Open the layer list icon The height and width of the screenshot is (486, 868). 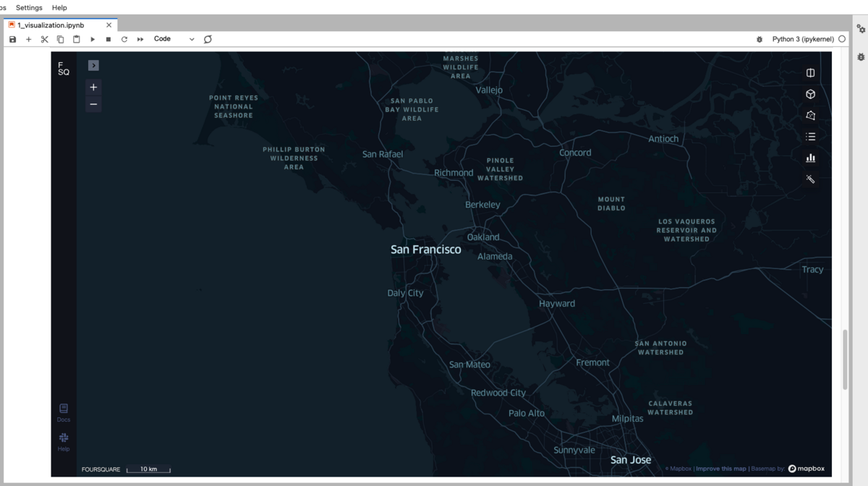(809, 136)
